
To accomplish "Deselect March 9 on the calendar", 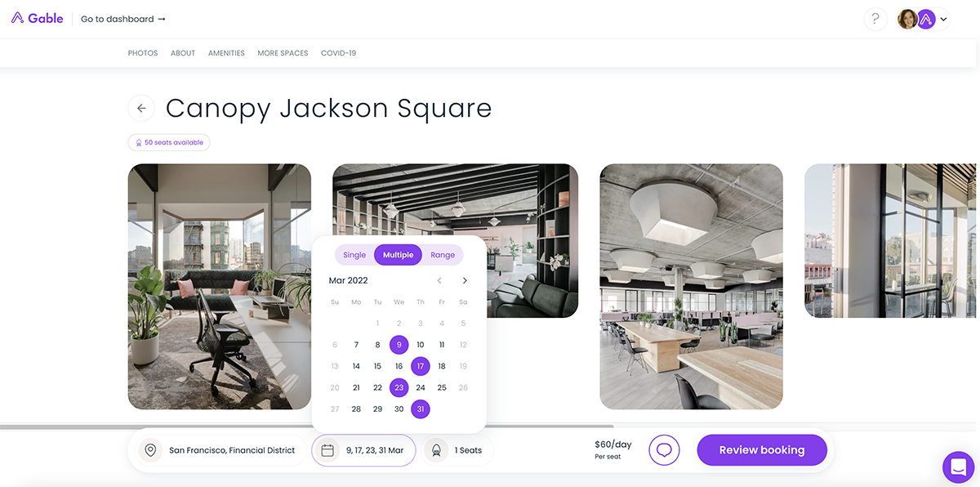I will tap(399, 345).
